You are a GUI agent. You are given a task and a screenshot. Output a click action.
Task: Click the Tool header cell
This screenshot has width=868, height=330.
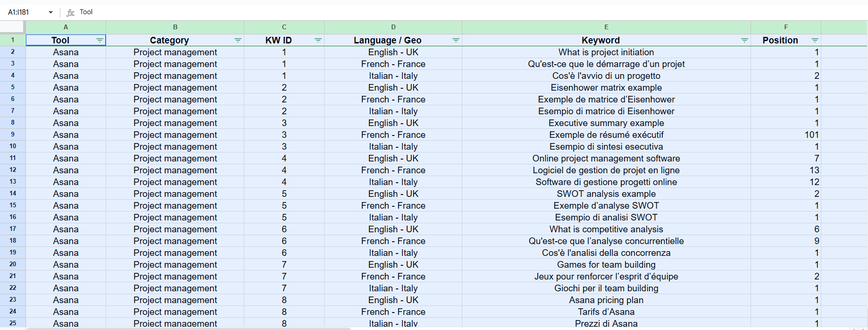[x=66, y=40]
